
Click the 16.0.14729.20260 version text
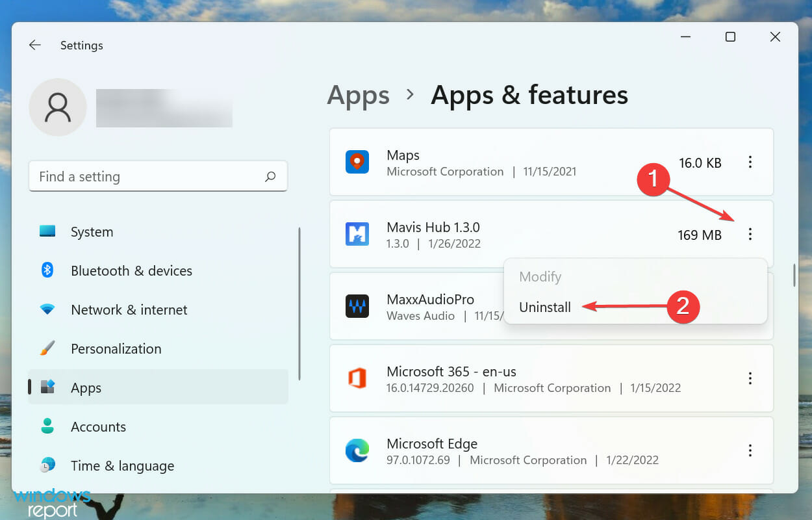click(430, 388)
